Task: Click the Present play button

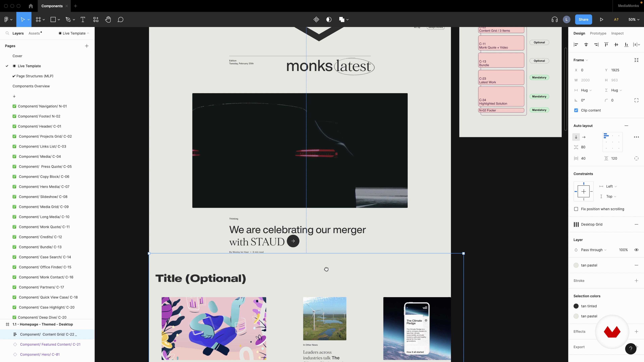Action: 602,19
